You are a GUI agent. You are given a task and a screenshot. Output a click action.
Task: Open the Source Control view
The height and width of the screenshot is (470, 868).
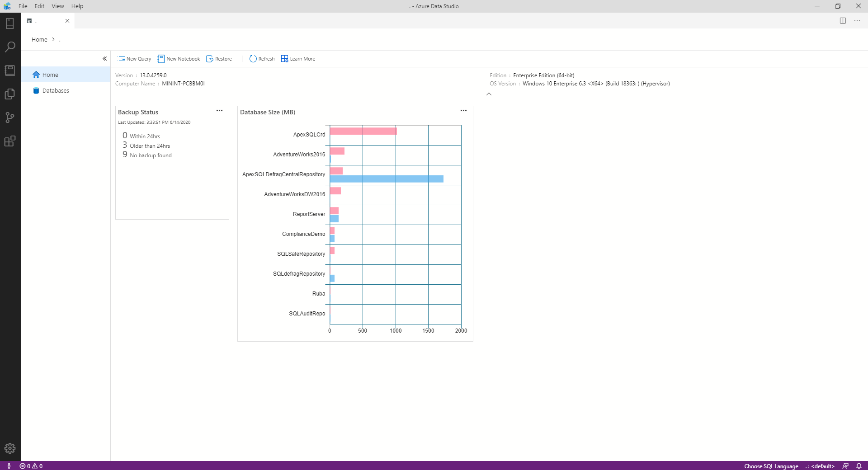click(x=10, y=117)
